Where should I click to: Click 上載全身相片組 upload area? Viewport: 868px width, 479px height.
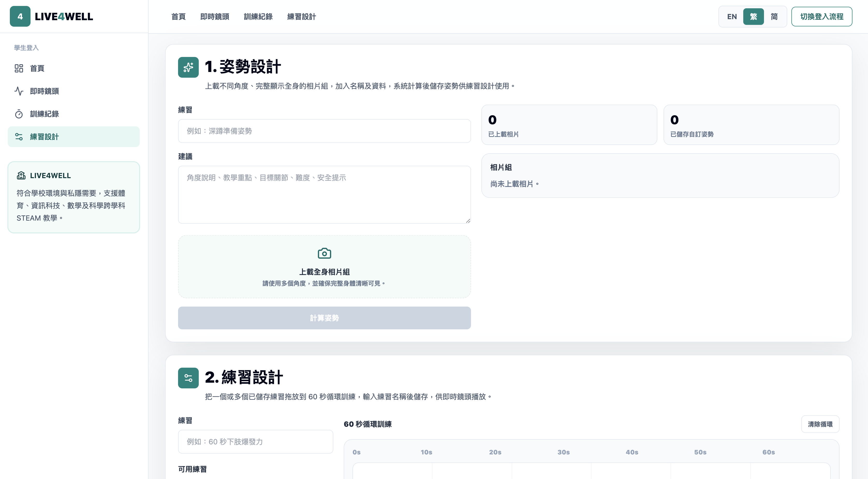point(325,267)
